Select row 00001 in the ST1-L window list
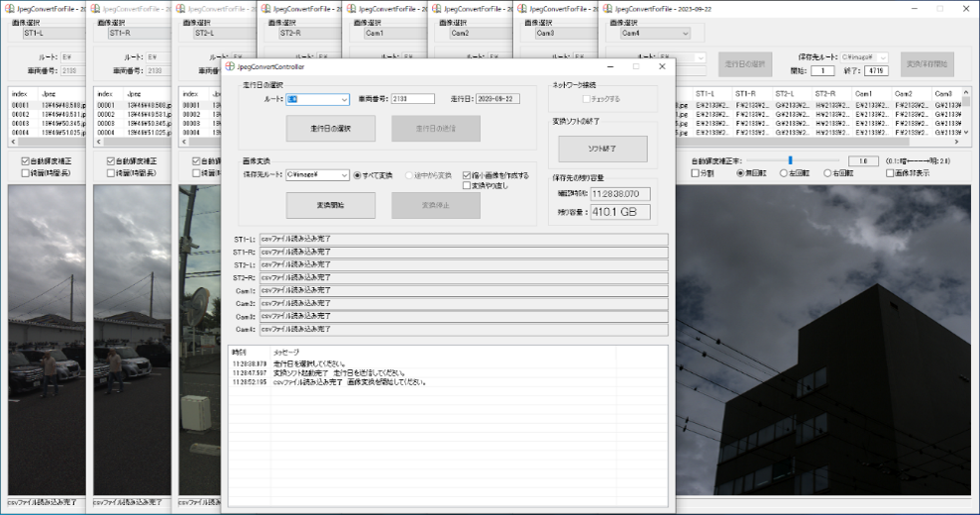This screenshot has width=980, height=515. pyautogui.click(x=48, y=106)
